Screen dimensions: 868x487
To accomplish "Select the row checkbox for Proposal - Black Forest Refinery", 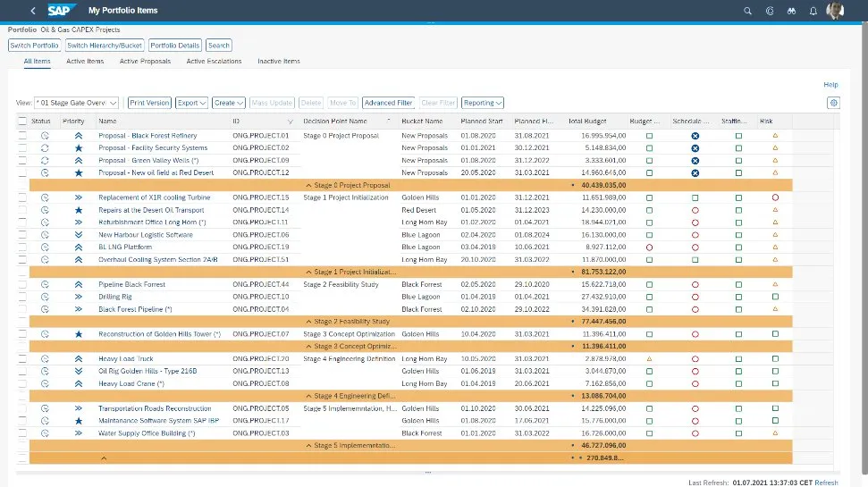I will coord(22,135).
